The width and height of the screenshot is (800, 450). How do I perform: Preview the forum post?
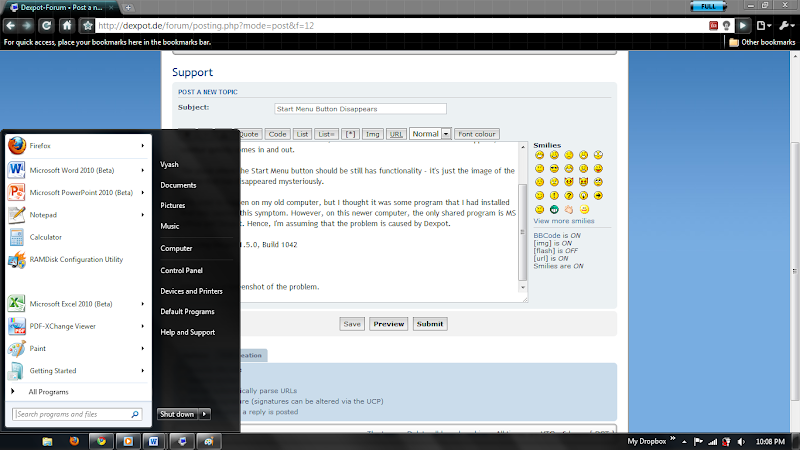(389, 324)
